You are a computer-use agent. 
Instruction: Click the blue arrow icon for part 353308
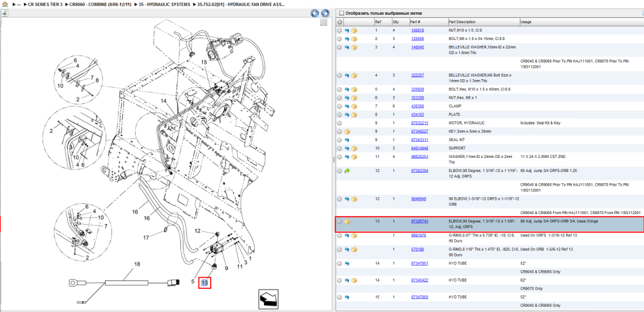(x=347, y=98)
